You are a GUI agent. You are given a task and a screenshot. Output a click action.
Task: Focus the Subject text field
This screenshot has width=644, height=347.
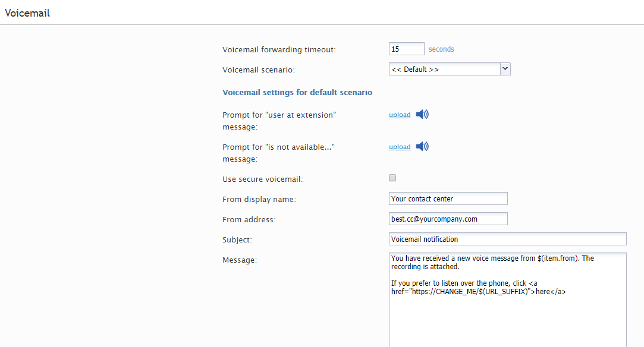(508, 239)
